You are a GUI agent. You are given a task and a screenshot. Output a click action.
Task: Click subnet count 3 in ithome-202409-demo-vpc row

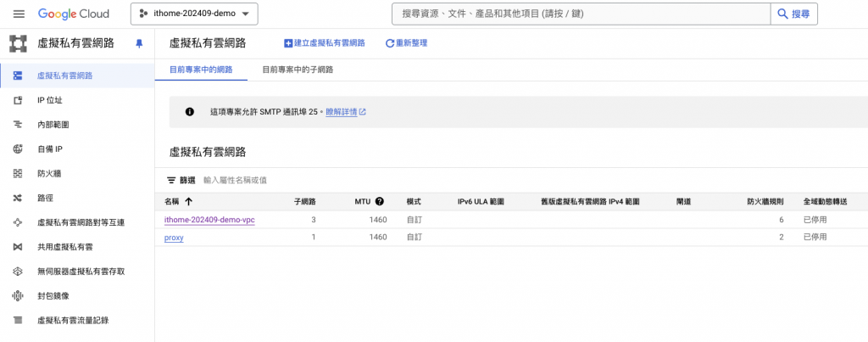(314, 220)
